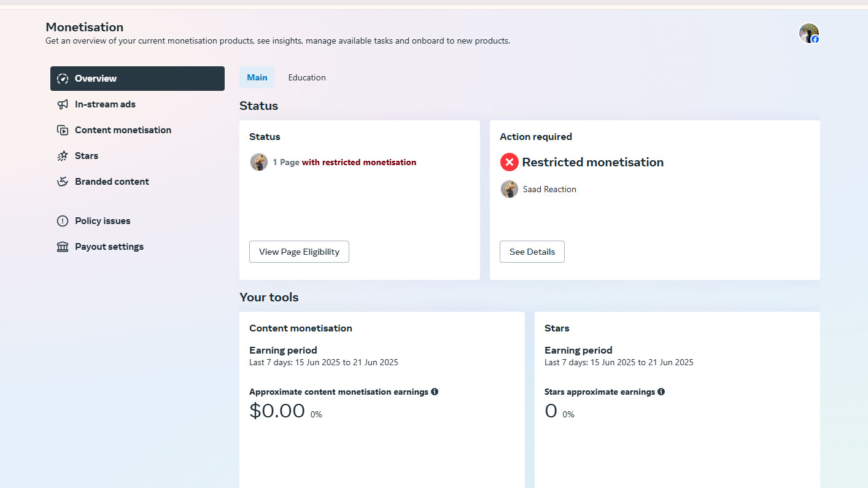Image resolution: width=868 pixels, height=488 pixels.
Task: Open Payout settings
Action: coord(138,247)
